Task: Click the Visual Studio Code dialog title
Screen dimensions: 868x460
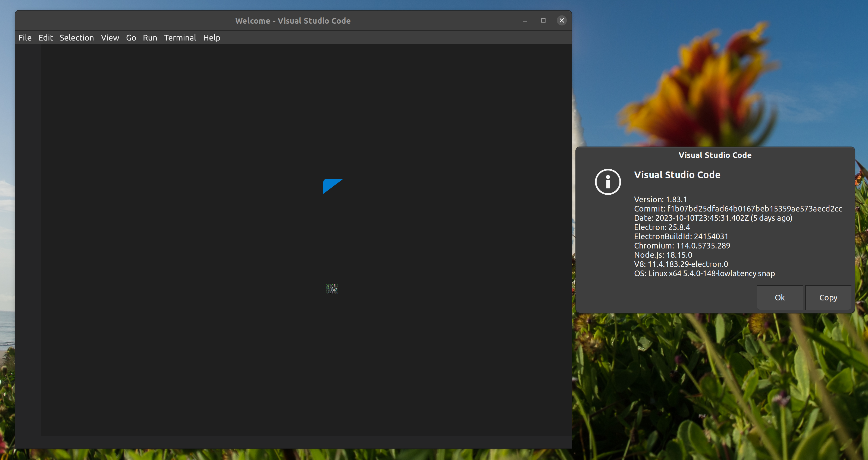Action: 715,155
